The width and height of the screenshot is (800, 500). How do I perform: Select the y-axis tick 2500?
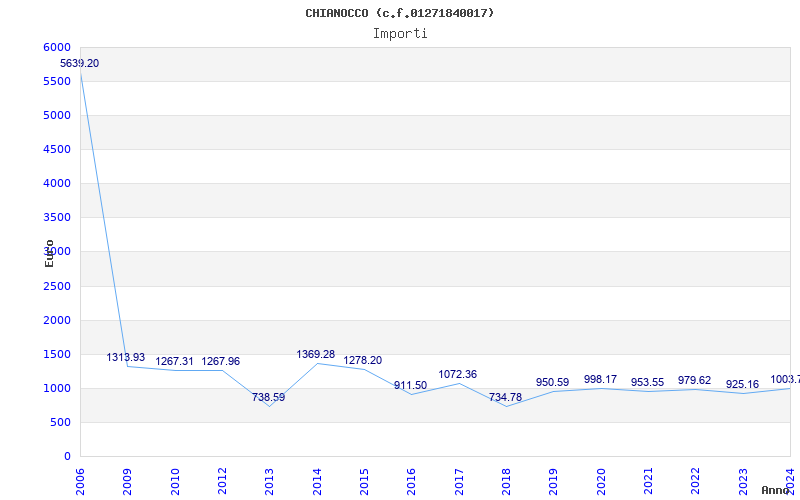tap(57, 286)
